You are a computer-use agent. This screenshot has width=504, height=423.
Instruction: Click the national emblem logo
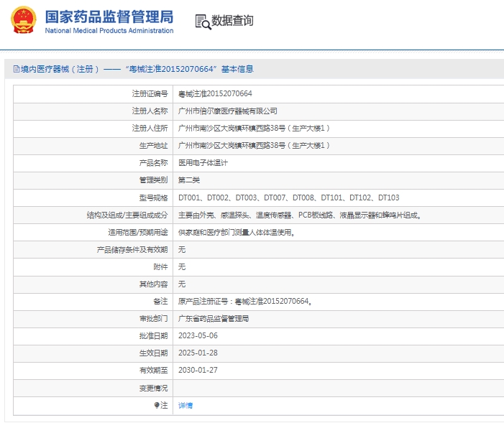tap(23, 20)
